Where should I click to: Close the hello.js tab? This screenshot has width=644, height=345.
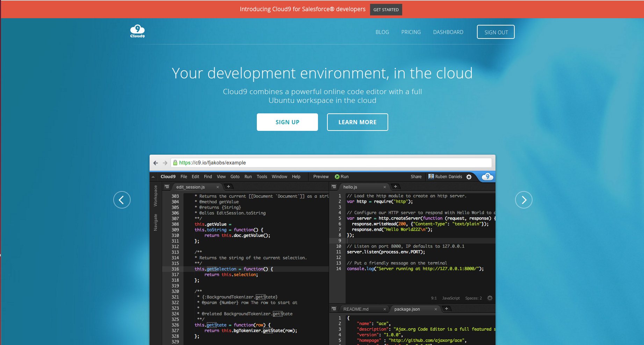(x=385, y=187)
